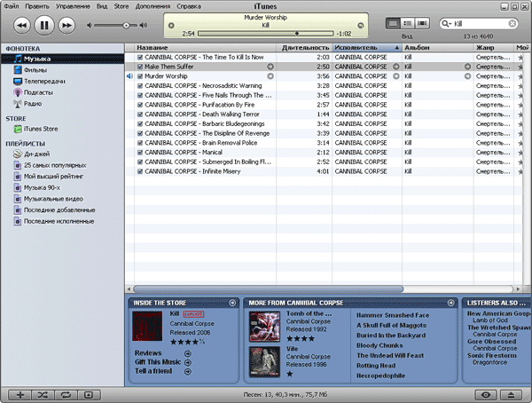Switch to album grouped view
The height and width of the screenshot is (403, 532).
pyautogui.click(x=408, y=23)
